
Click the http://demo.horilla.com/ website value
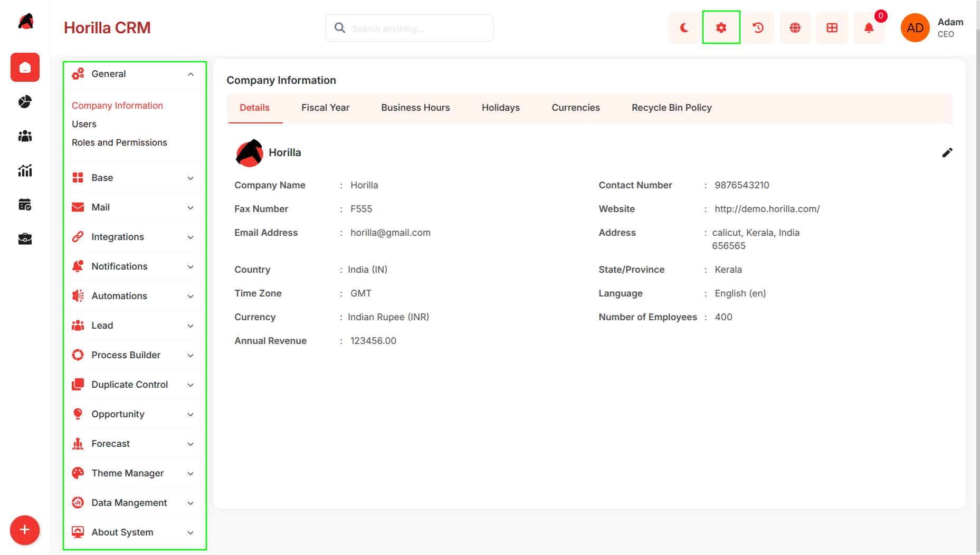click(x=767, y=209)
